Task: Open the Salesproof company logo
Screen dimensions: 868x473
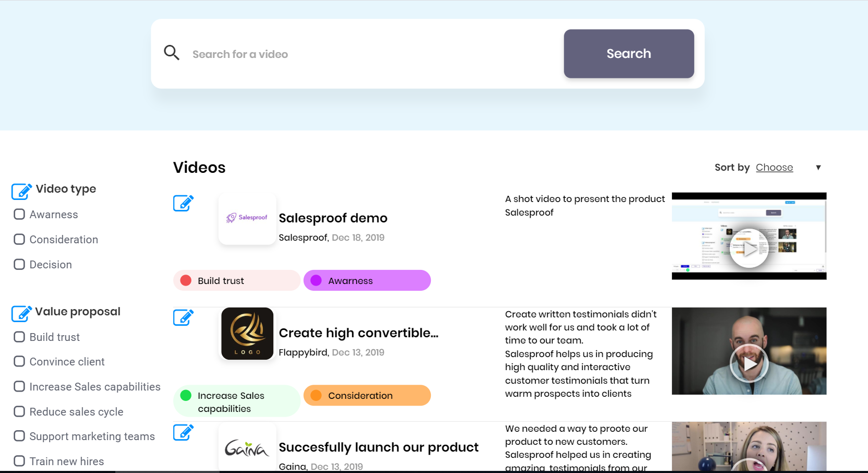Action: (247, 218)
